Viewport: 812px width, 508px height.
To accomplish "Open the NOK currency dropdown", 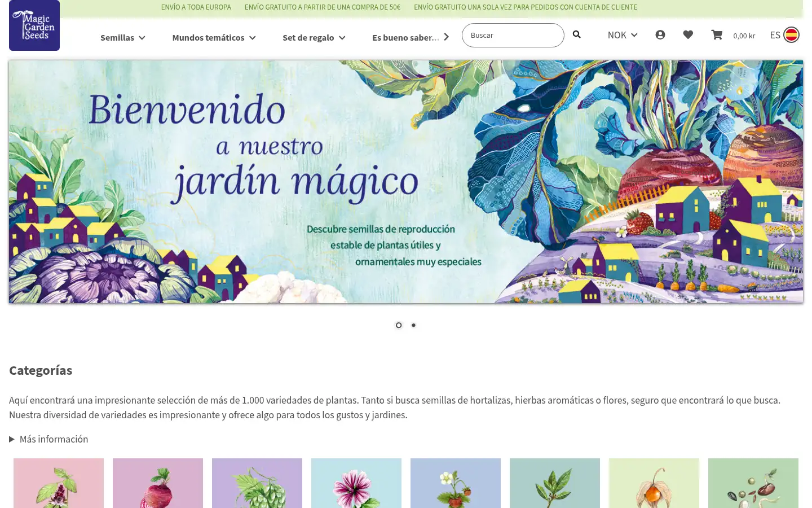I will 623,35.
